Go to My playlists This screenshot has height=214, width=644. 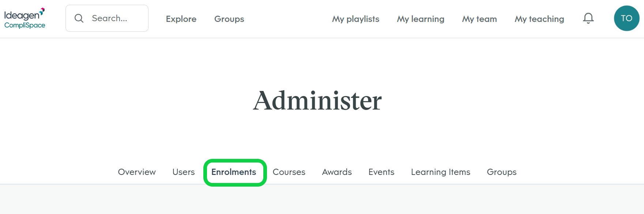355,19
